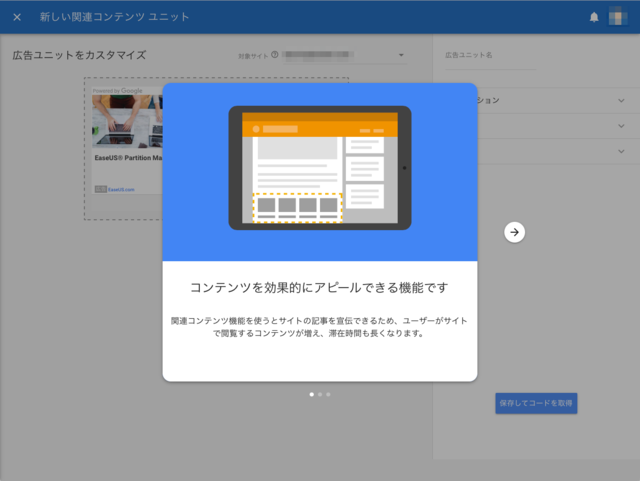Select the second carousel page dot

(x=320, y=394)
